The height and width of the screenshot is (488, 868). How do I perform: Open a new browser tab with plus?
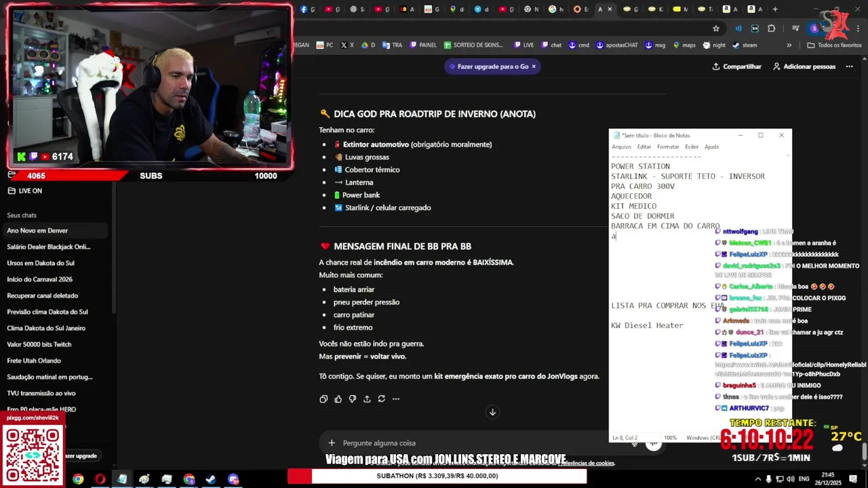click(775, 9)
